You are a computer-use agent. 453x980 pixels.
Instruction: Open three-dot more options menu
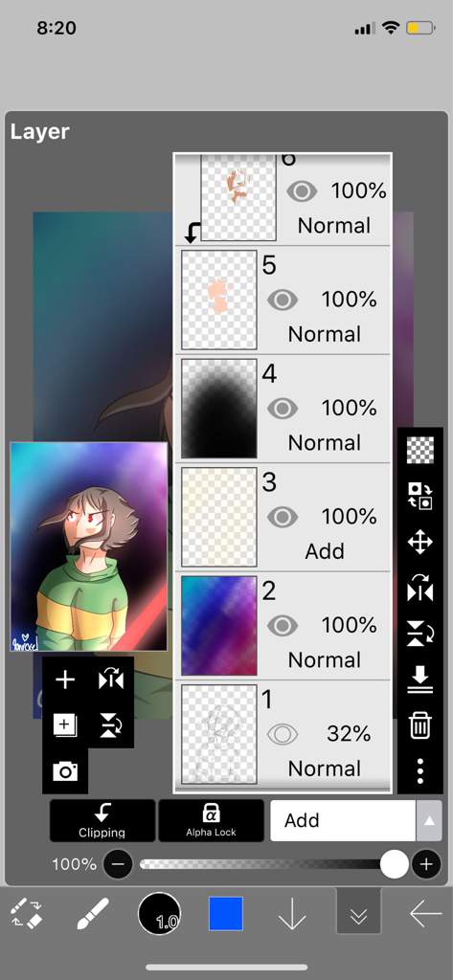(x=419, y=771)
